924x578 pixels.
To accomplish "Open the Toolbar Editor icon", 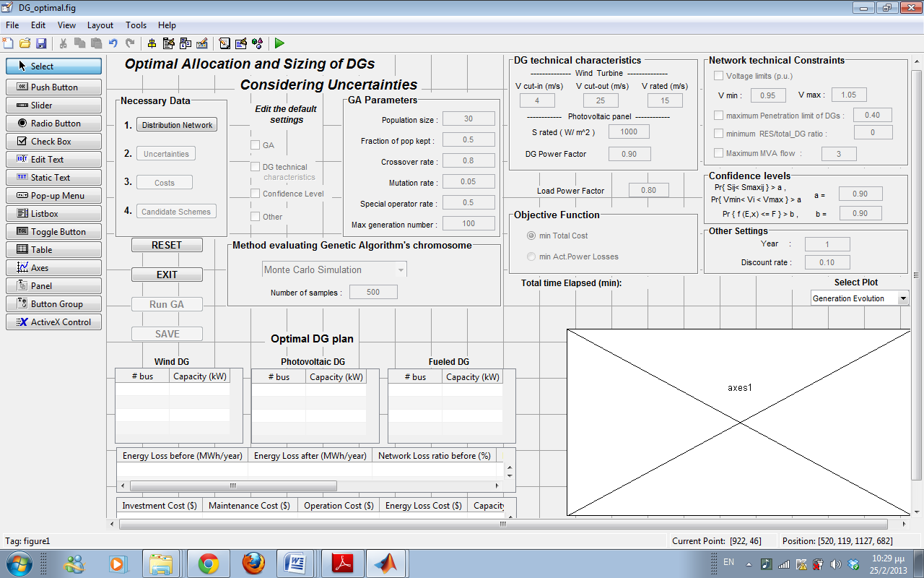I will click(202, 43).
